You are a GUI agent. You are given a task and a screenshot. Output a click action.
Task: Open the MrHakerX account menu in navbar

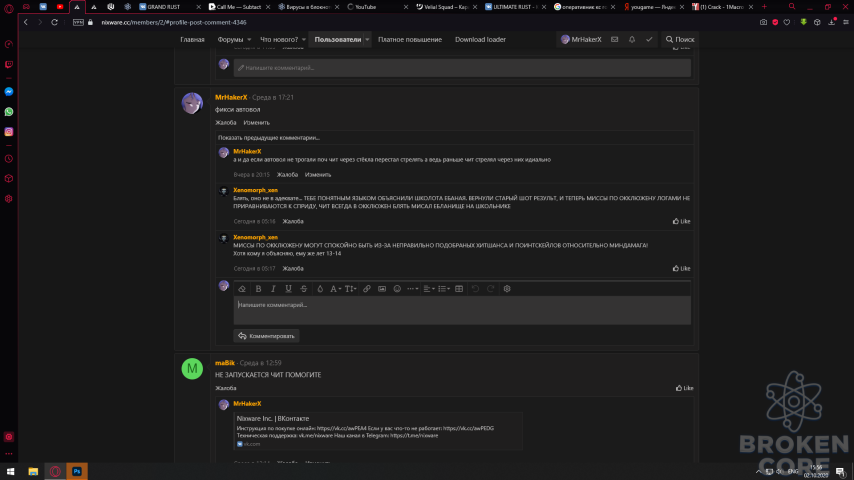pyautogui.click(x=581, y=39)
